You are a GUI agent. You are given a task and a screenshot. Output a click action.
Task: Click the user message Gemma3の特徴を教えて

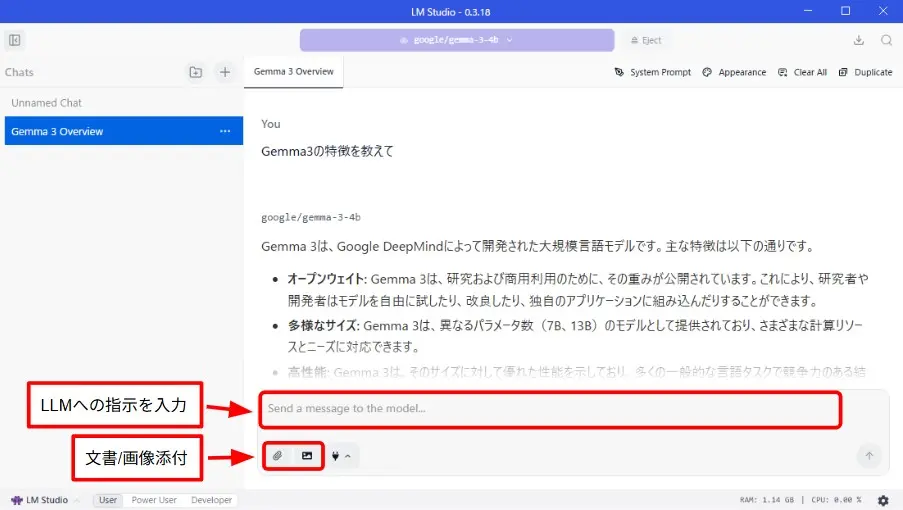click(327, 151)
